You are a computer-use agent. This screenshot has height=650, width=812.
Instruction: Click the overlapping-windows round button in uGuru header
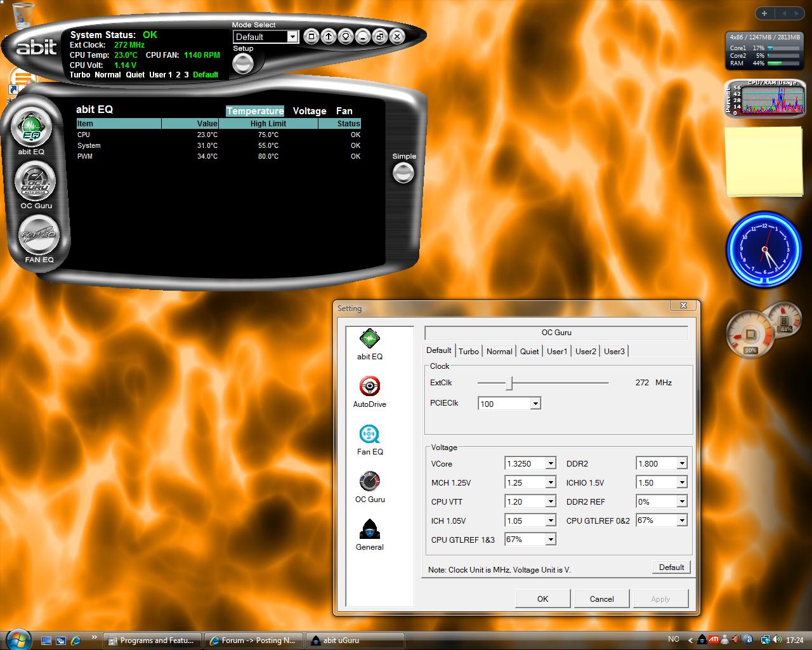pos(379,36)
